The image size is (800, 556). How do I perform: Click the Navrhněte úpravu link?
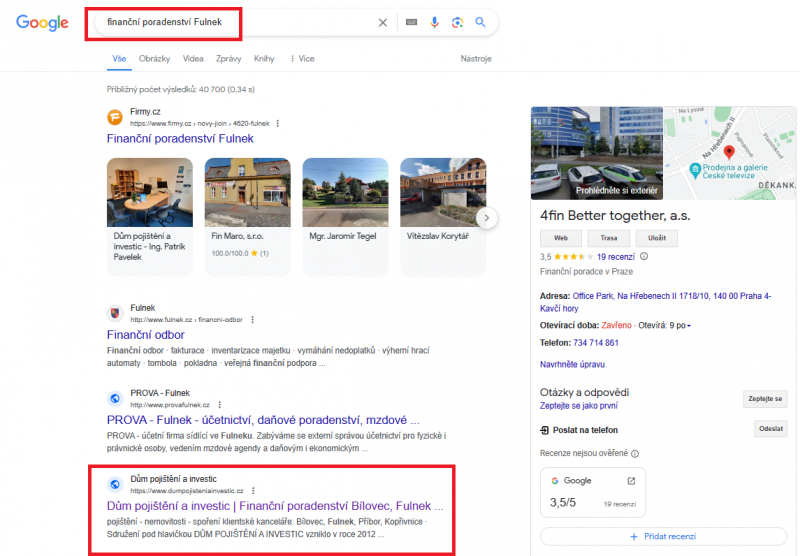click(572, 364)
